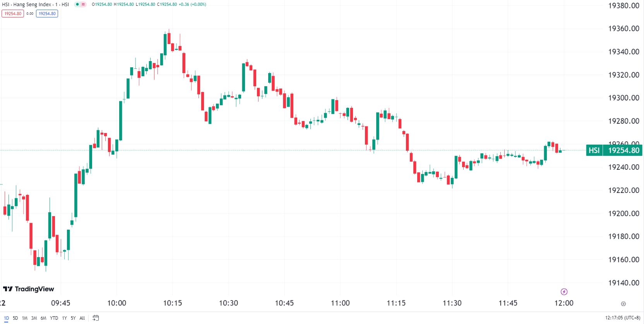Click the red sell price 19254.80 button
Image resolution: width=644 pixels, height=324 pixels.
pyautogui.click(x=13, y=14)
